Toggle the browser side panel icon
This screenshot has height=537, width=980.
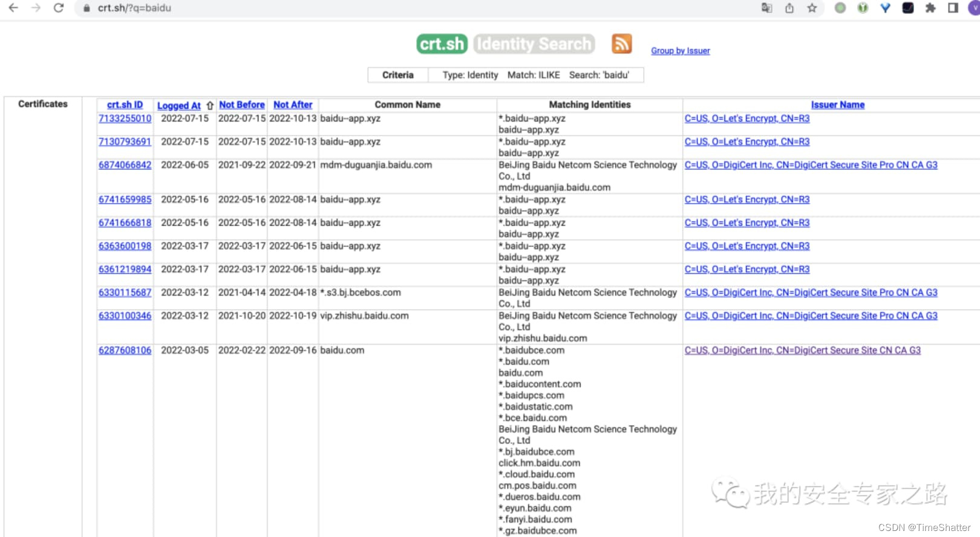point(953,8)
